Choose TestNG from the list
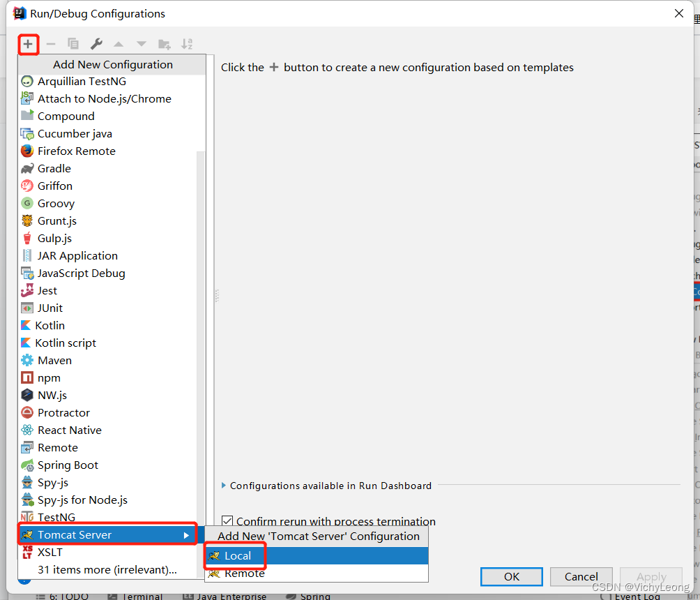Image resolution: width=700 pixels, height=600 pixels. click(x=107, y=517)
